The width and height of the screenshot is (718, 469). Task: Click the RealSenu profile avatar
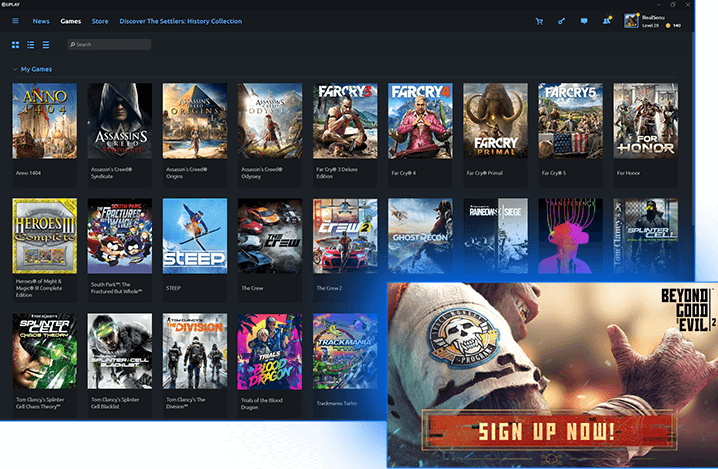(x=631, y=21)
